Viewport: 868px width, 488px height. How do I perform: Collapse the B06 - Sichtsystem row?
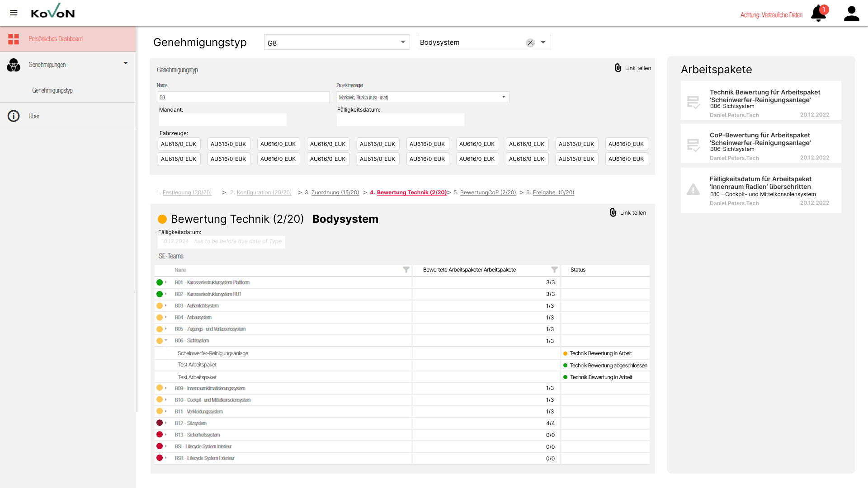(x=166, y=341)
